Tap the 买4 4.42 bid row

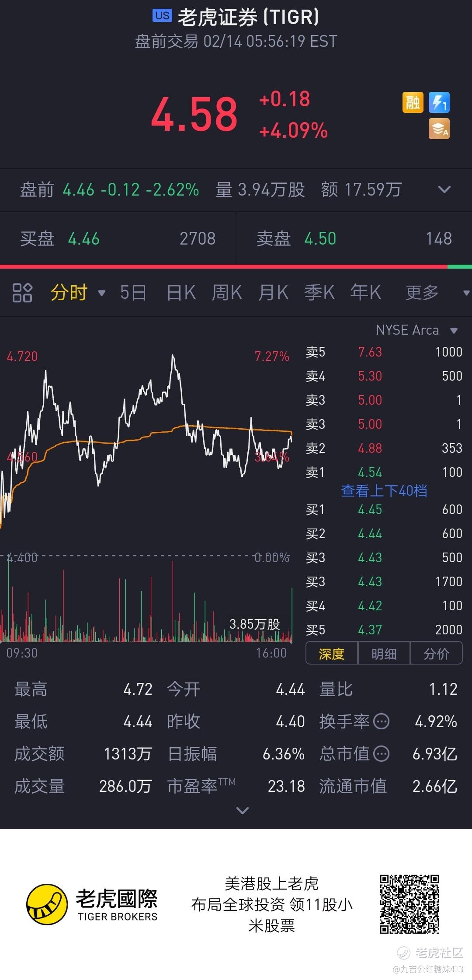pos(384,606)
